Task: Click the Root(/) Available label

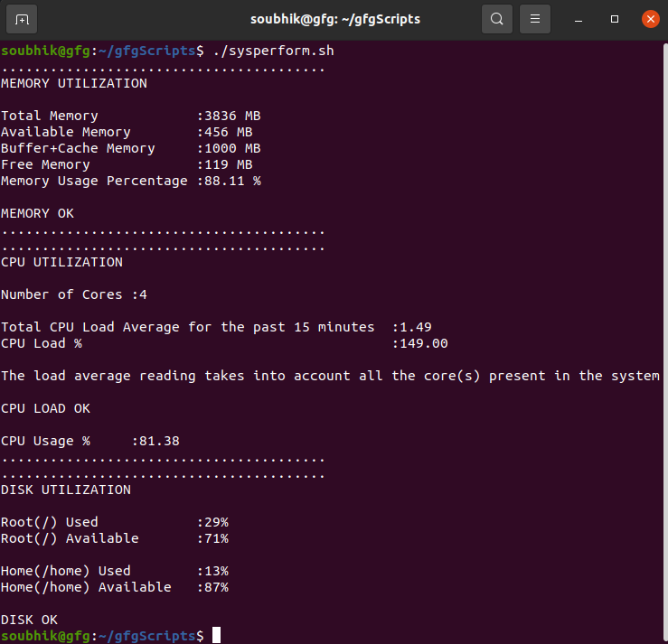Action: [70, 538]
